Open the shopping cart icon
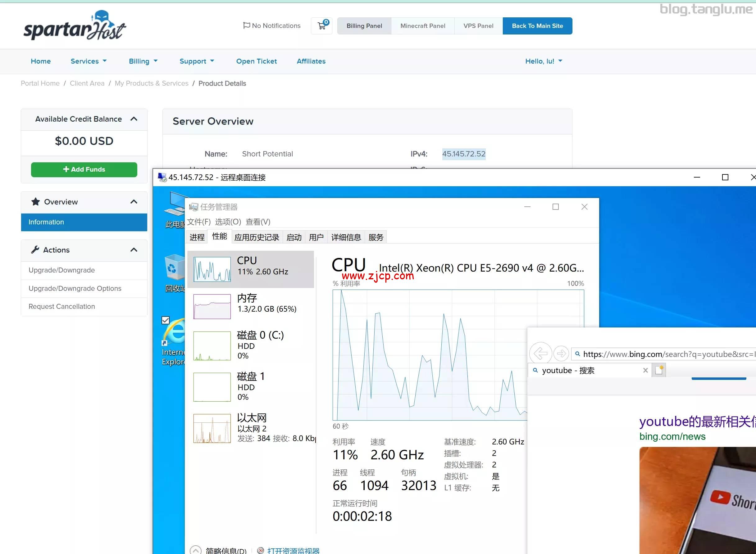756x554 pixels. point(321,26)
